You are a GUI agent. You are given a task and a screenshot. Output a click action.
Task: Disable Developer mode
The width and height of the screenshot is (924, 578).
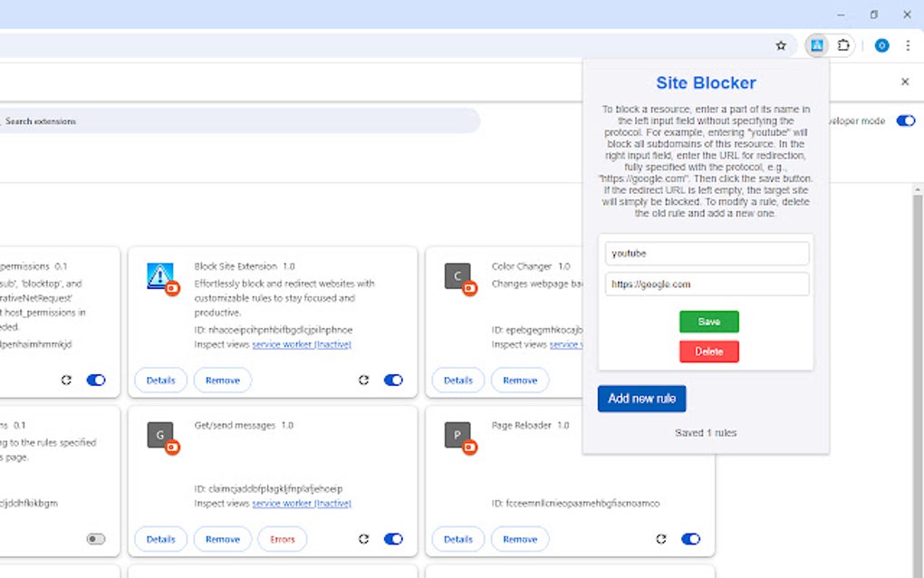pyautogui.click(x=905, y=120)
